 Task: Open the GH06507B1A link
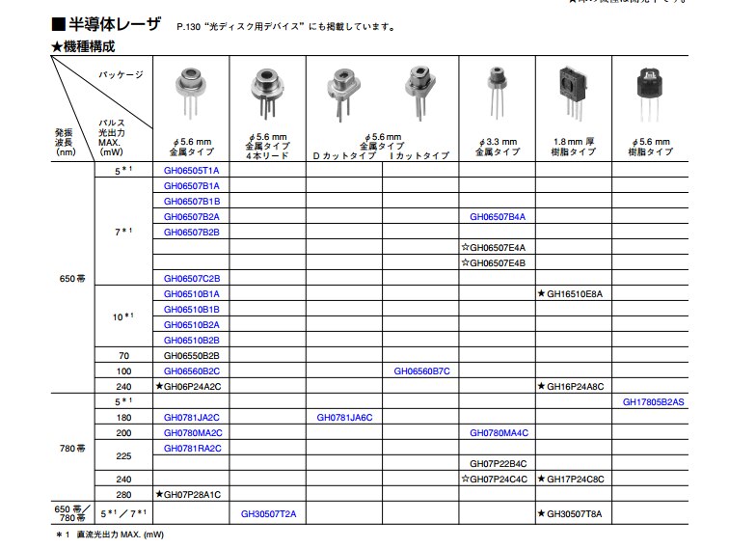coord(191,185)
